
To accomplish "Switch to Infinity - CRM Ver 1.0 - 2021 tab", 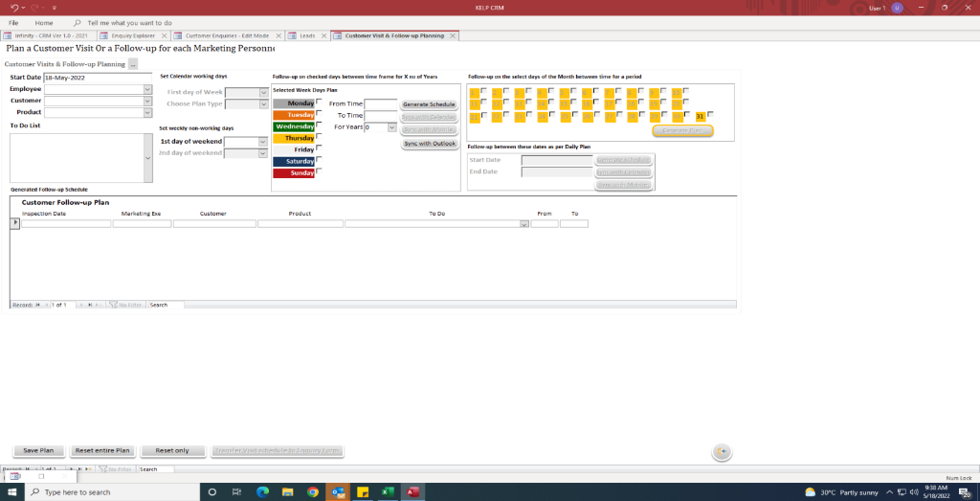I will [x=48, y=35].
